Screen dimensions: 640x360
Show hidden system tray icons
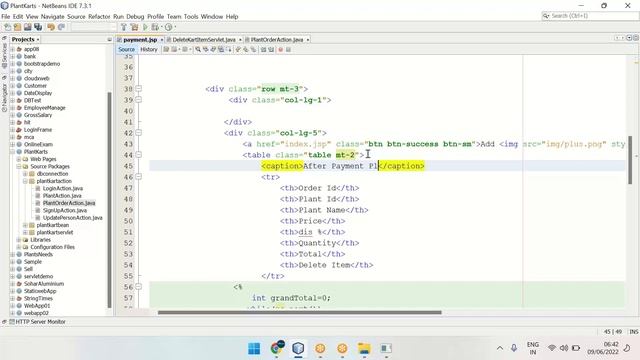(500, 348)
